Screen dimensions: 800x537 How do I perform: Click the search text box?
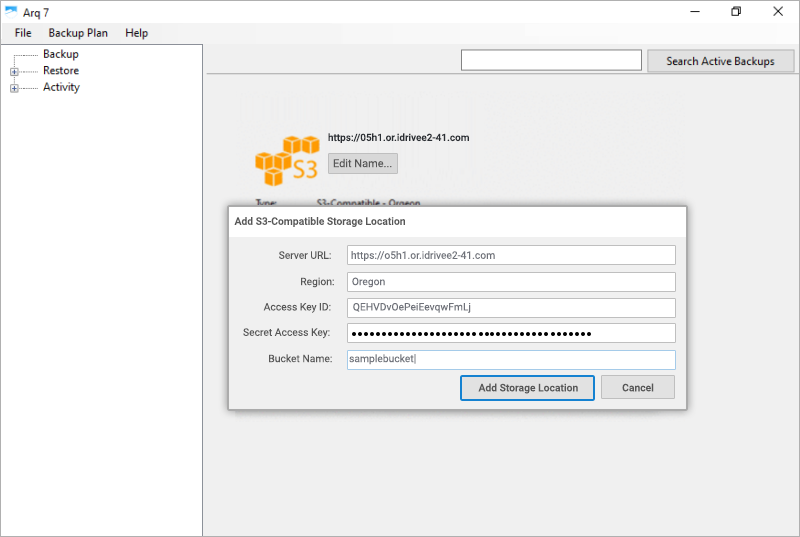click(551, 60)
